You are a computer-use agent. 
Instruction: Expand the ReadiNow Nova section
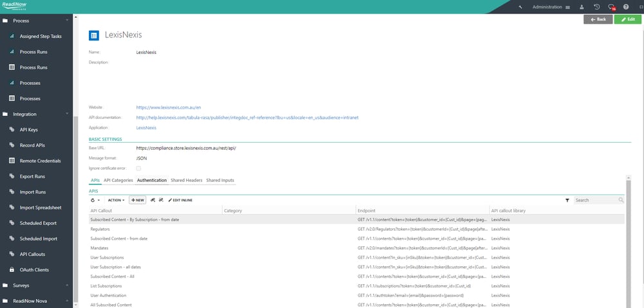tap(67, 301)
